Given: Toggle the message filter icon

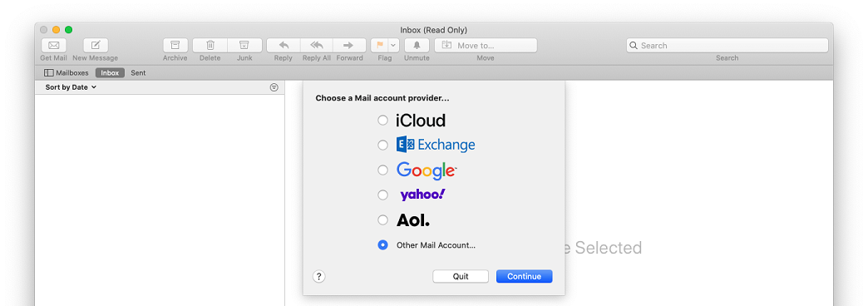Looking at the screenshot, I should 274,87.
